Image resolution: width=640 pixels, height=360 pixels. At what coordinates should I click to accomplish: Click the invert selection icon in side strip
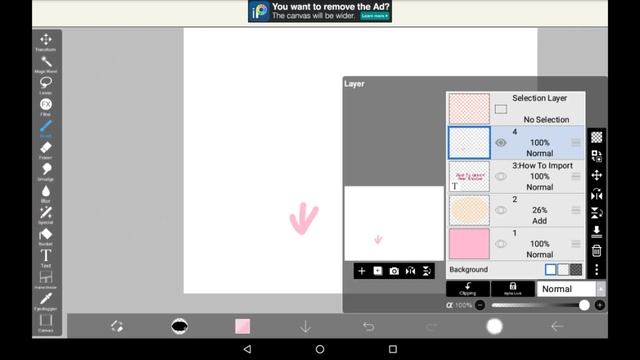(597, 156)
